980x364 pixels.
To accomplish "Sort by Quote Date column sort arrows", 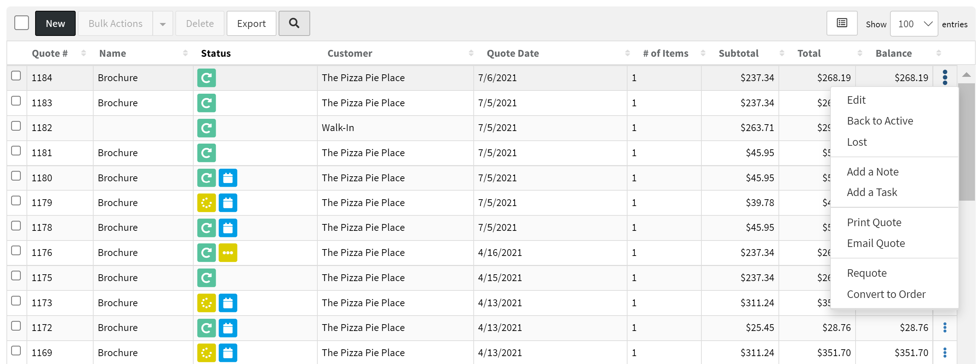I will click(x=628, y=53).
